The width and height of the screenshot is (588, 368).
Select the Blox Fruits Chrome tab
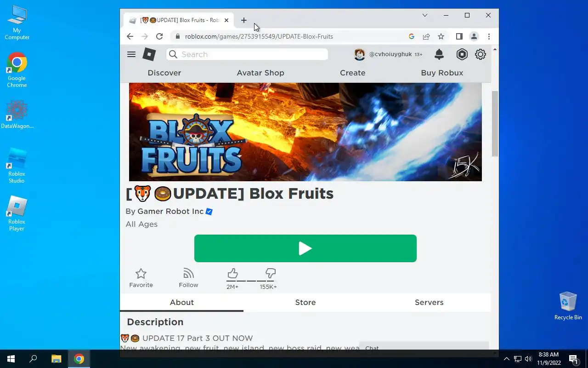click(x=179, y=20)
